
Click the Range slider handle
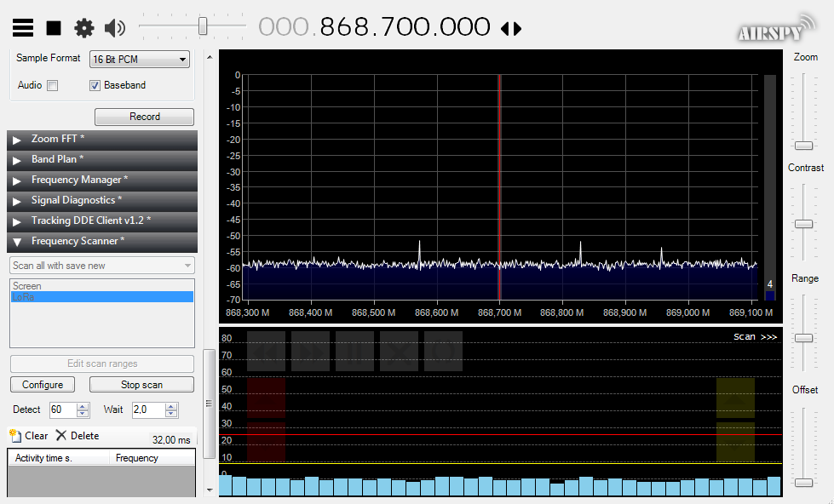[803, 338]
